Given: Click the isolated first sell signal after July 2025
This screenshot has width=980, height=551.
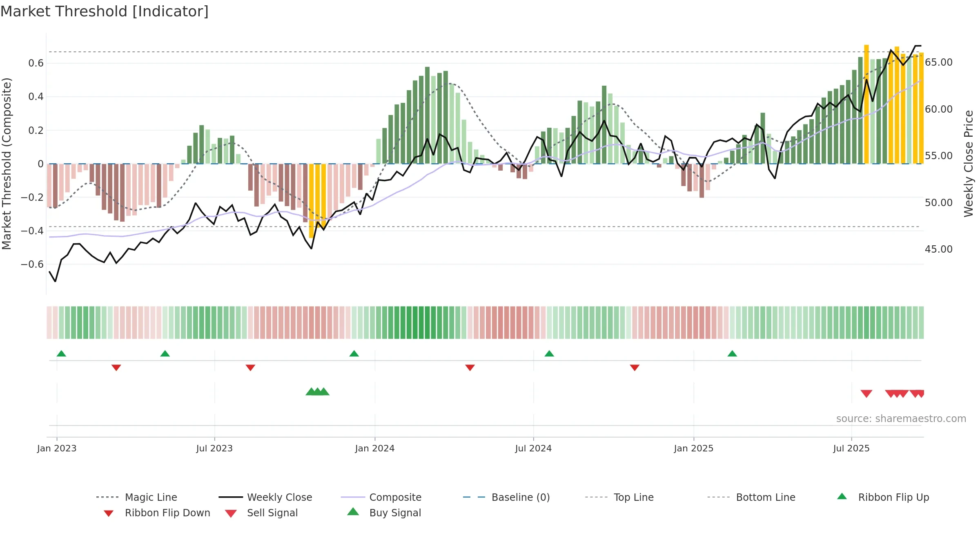Looking at the screenshot, I should pyautogui.click(x=866, y=393).
